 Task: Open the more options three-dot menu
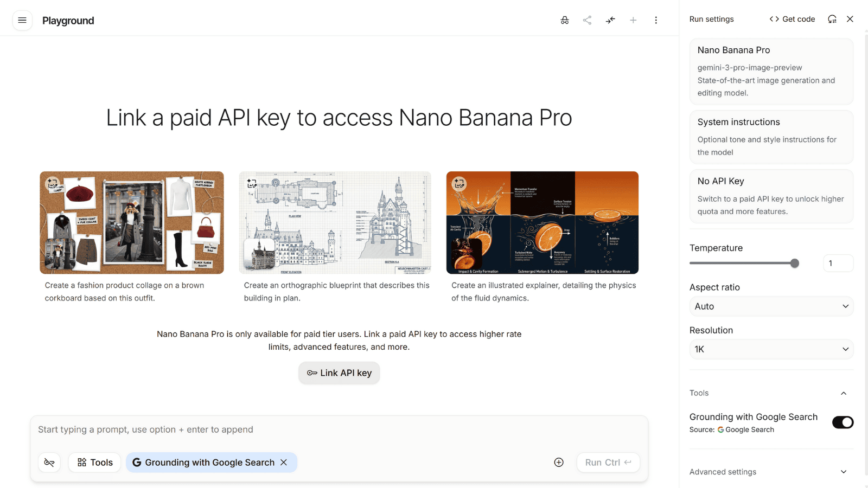tap(656, 20)
